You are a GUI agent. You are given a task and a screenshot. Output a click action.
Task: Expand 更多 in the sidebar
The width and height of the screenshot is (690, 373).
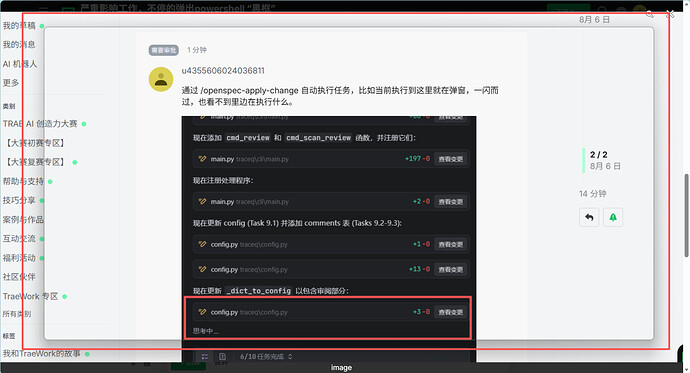(x=11, y=83)
